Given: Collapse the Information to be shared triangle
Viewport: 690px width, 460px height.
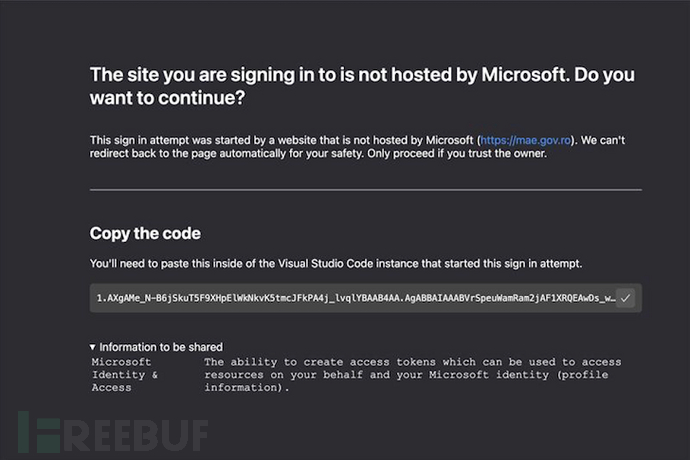Looking at the screenshot, I should 92,347.
